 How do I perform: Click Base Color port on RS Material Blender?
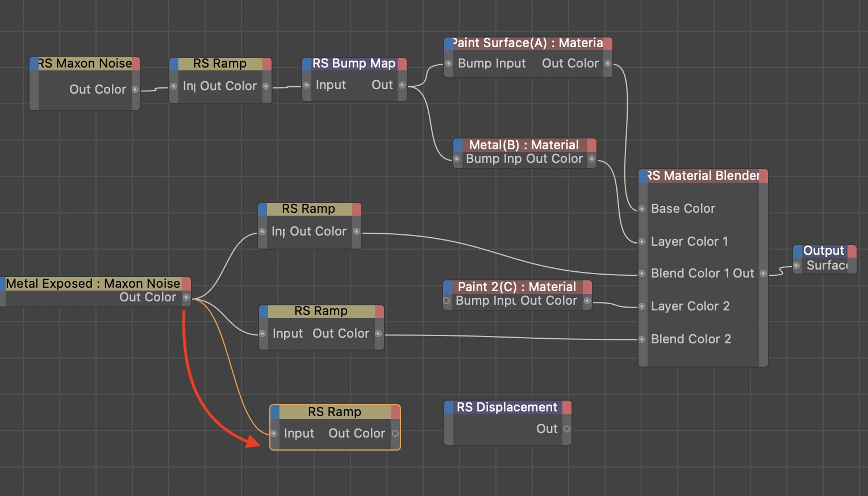pyautogui.click(x=642, y=209)
